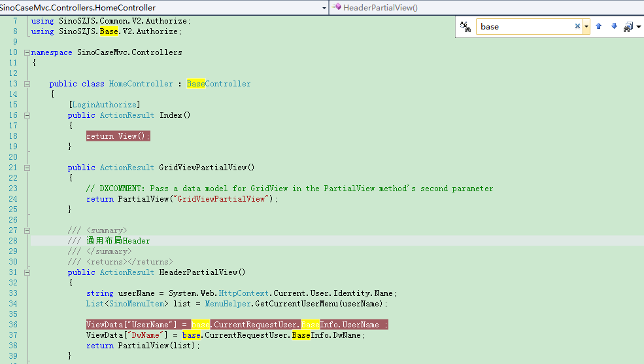Collapse the HeaderPartialView() method body

[26, 272]
